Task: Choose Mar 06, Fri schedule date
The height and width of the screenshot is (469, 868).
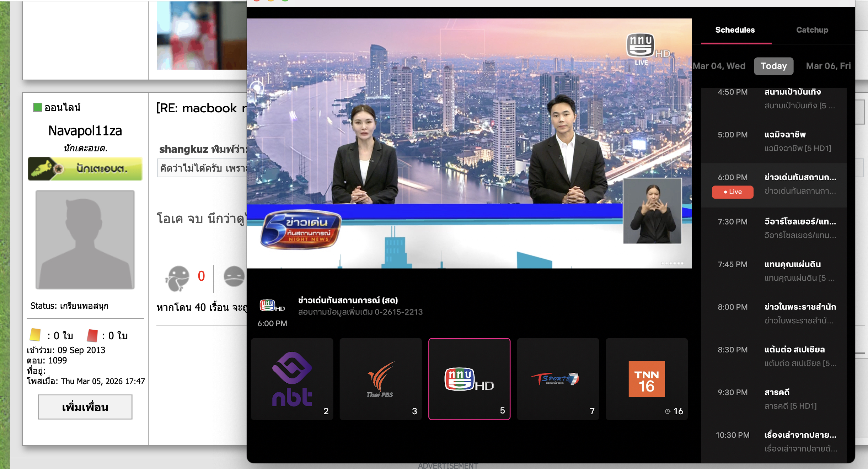Action: (828, 66)
